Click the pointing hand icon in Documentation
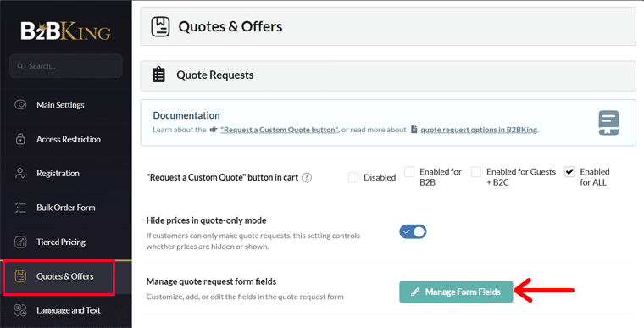The image size is (644, 328). tap(214, 130)
